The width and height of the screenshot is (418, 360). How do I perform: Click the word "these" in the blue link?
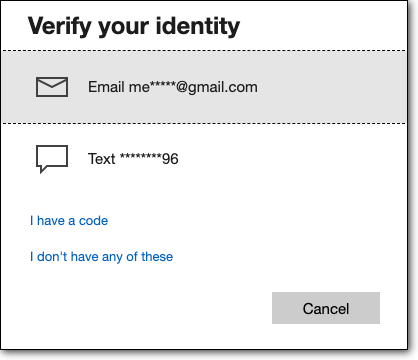(157, 257)
